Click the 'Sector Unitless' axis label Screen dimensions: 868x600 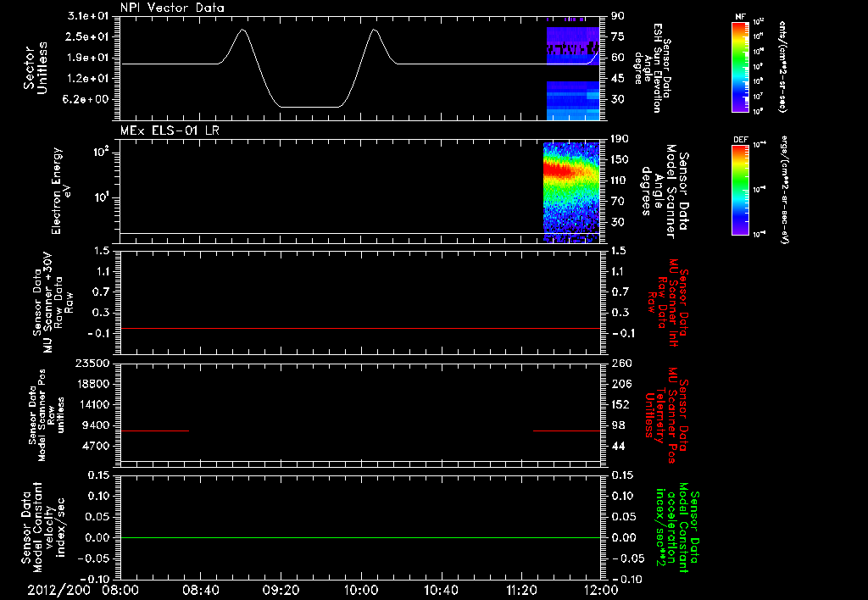[x=36, y=68]
